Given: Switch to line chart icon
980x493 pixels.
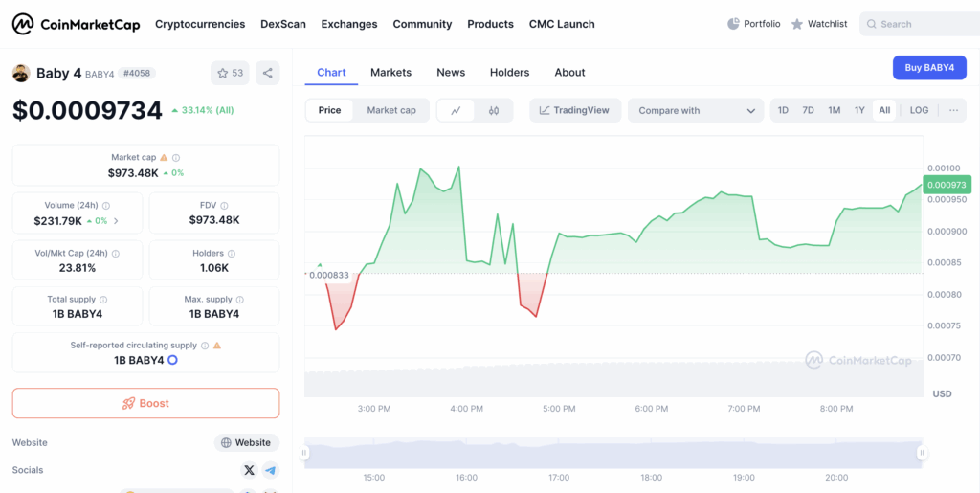Looking at the screenshot, I should click(x=456, y=110).
